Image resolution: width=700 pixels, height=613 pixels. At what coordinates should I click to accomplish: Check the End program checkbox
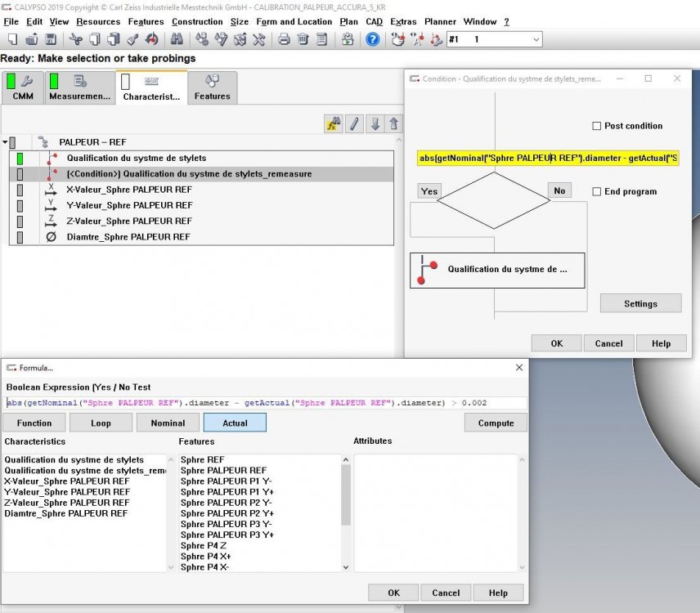[x=597, y=191]
